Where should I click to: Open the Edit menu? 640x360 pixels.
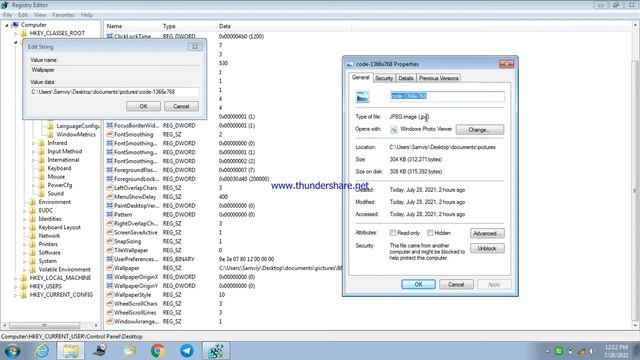click(23, 15)
